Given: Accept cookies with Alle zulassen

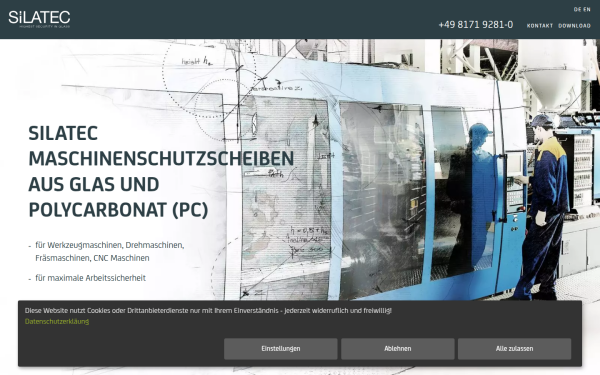Looking at the screenshot, I should pos(514,349).
